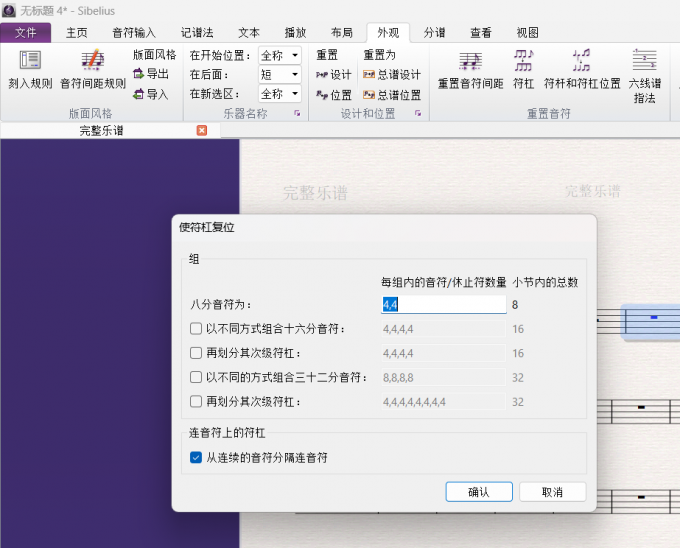The width and height of the screenshot is (680, 548).
Task: Click the 版面风格 button in ribbon
Action: (x=154, y=55)
